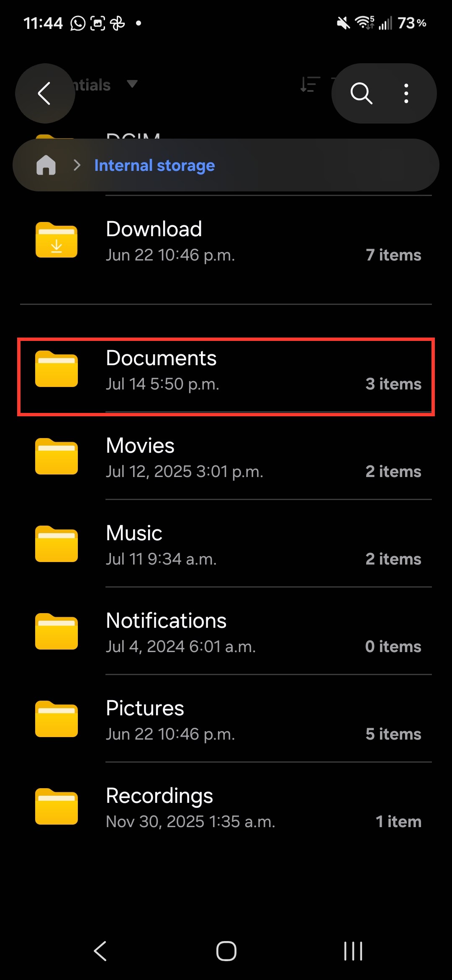Go to home via breadcrumb house icon

46,165
